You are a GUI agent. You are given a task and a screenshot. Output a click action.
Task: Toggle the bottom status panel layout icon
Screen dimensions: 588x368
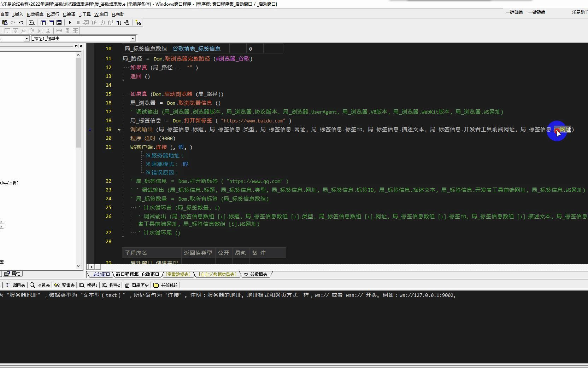(51, 22)
